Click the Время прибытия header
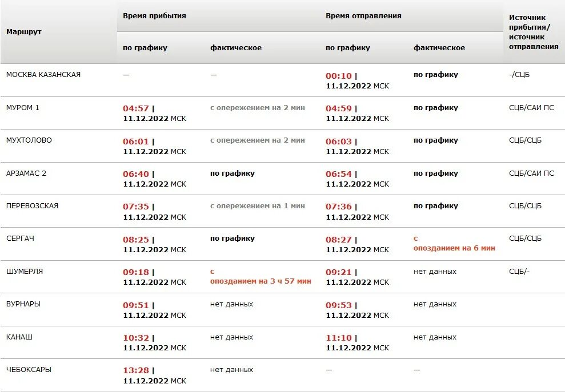This screenshot has width=565, height=392. pos(154,16)
